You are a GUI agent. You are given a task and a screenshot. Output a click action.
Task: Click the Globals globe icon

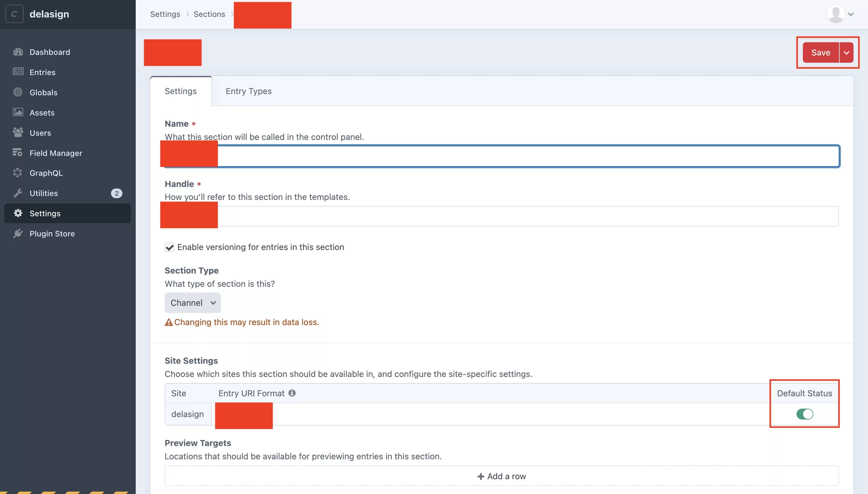(18, 92)
